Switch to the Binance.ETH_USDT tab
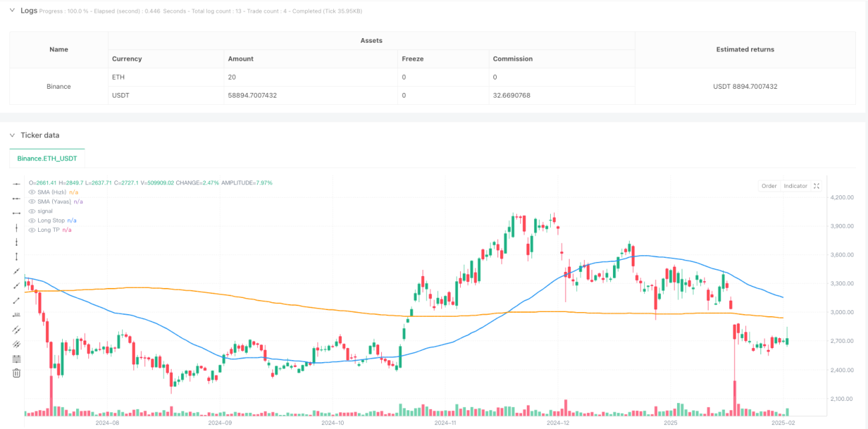The height and width of the screenshot is (429, 868). pos(47,158)
